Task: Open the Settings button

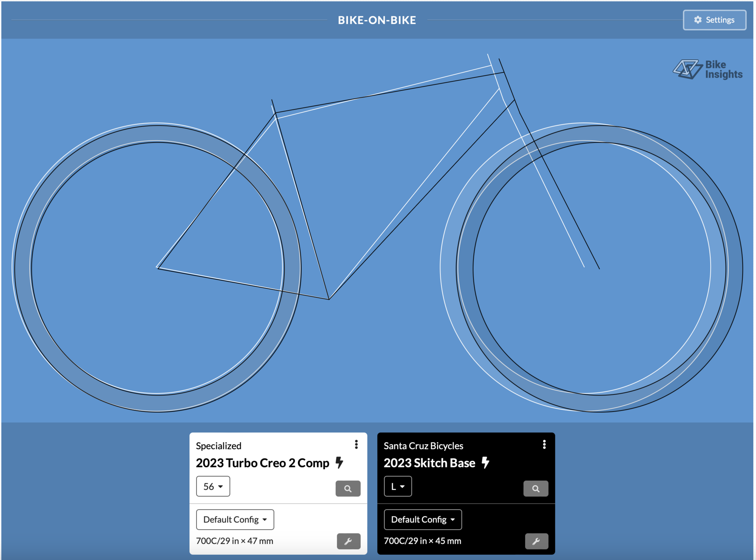Action: tap(714, 20)
